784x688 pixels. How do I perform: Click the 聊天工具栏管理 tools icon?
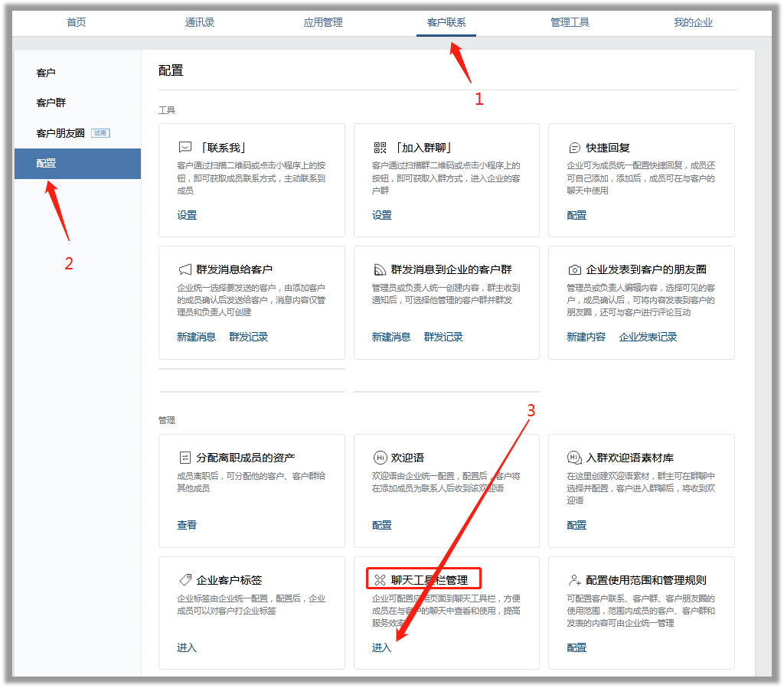click(x=380, y=580)
